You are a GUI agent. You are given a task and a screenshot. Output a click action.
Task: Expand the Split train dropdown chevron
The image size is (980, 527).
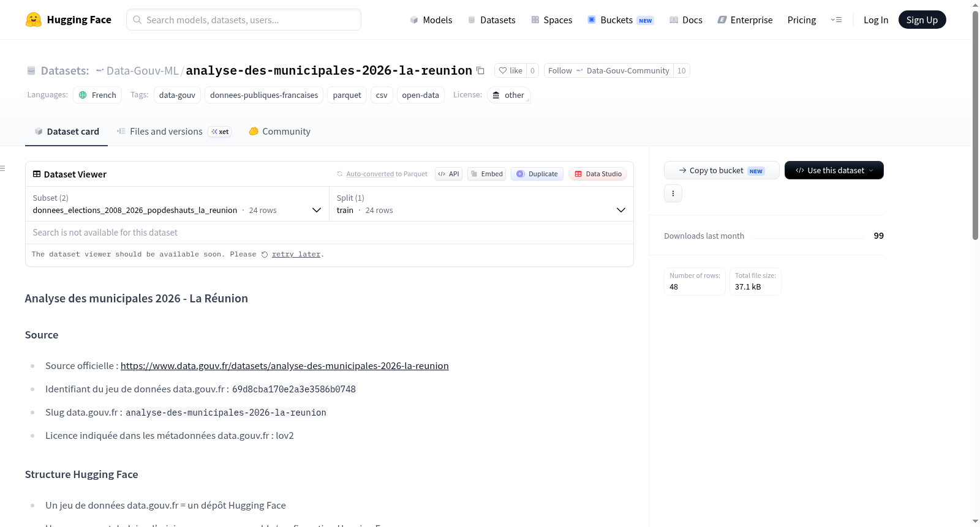click(621, 210)
